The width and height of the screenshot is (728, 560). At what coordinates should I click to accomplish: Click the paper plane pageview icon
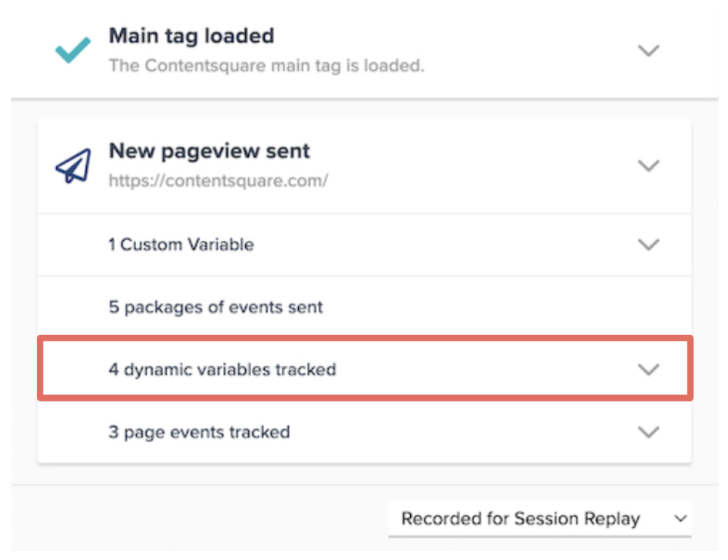point(73,166)
